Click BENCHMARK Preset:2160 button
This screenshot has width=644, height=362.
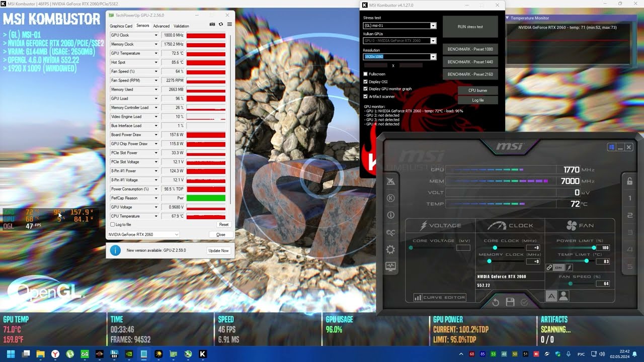pyautogui.click(x=470, y=74)
